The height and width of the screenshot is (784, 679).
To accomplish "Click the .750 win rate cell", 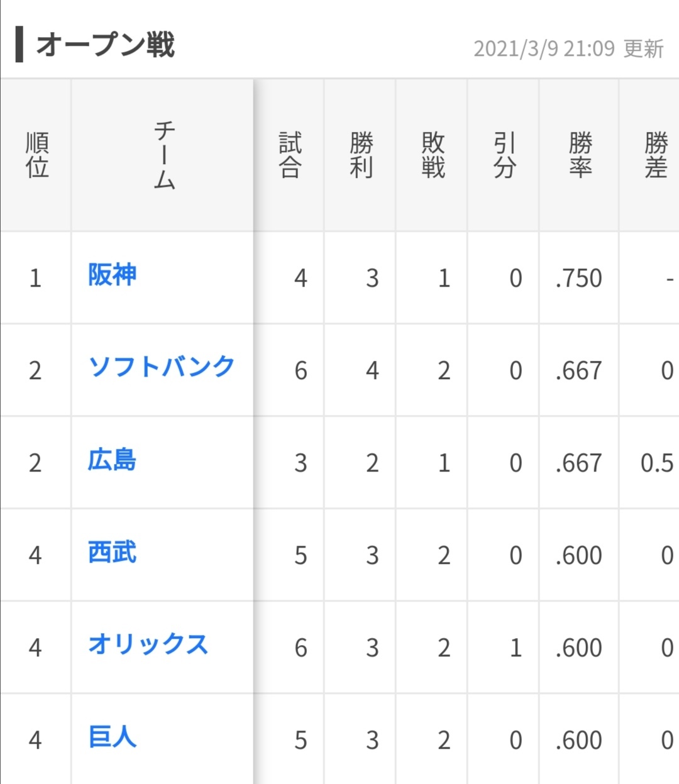I will point(578,278).
